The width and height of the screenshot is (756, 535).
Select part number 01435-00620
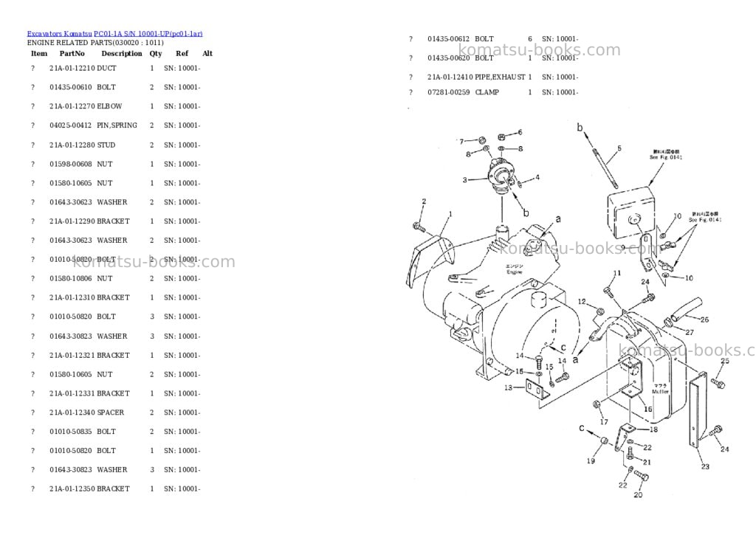[448, 58]
